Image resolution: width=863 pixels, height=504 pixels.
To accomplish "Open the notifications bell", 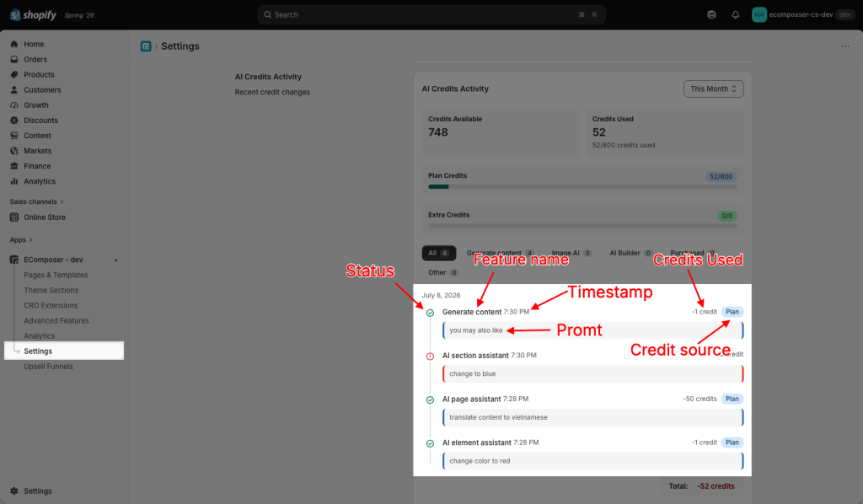I will pos(735,15).
